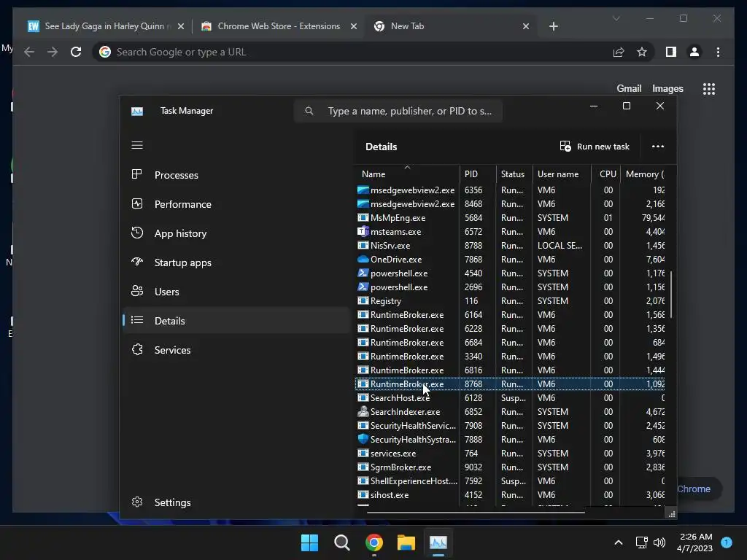
Task: Open App history in Task Manager
Action: coord(236,233)
